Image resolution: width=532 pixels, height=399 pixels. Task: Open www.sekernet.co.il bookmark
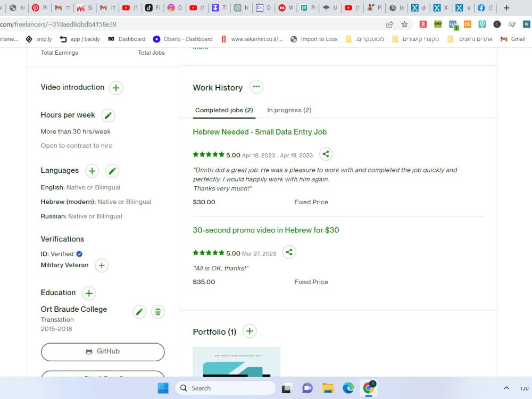coord(252,39)
